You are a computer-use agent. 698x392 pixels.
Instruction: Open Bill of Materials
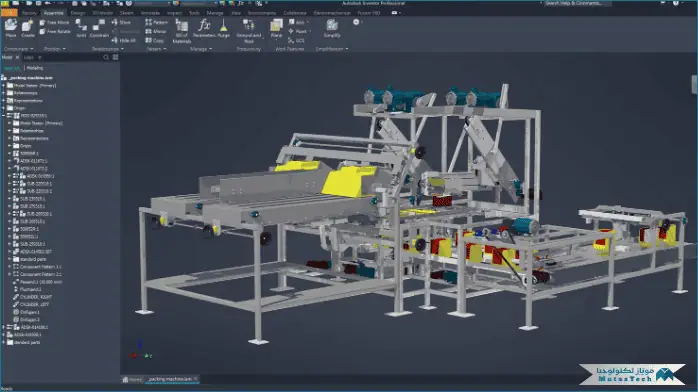[181, 31]
